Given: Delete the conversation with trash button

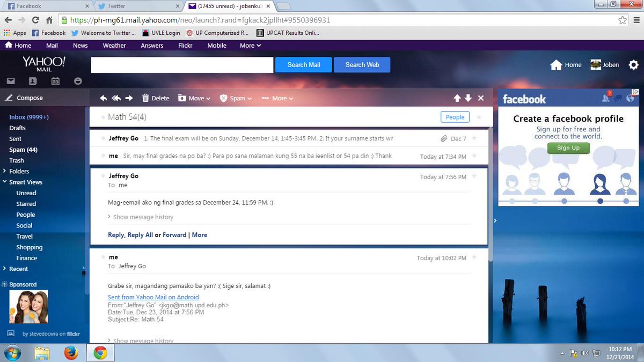Looking at the screenshot, I should (156, 98).
